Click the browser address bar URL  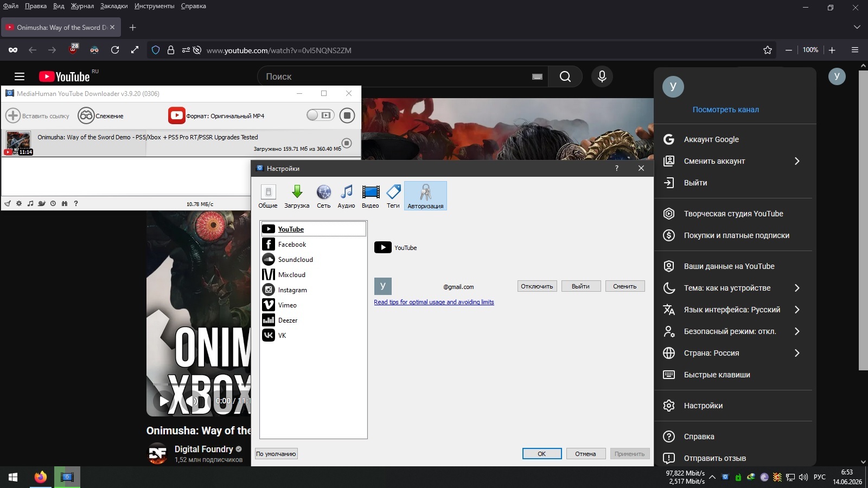click(279, 50)
